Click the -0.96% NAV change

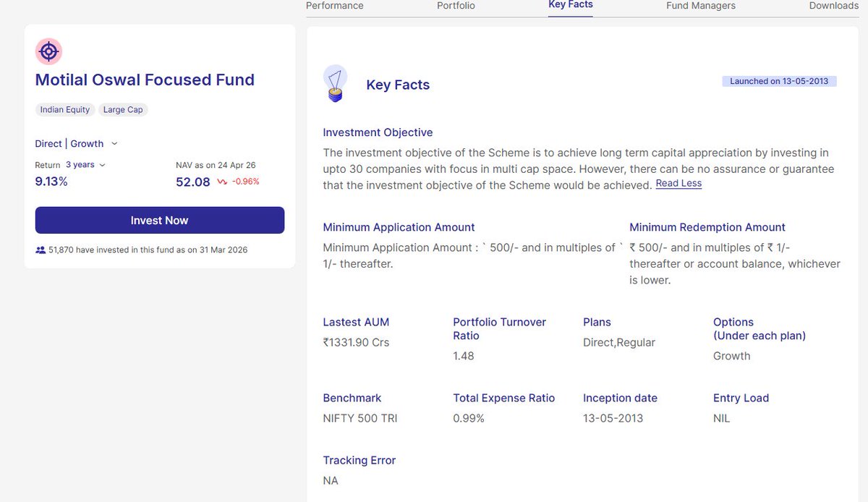pos(245,182)
